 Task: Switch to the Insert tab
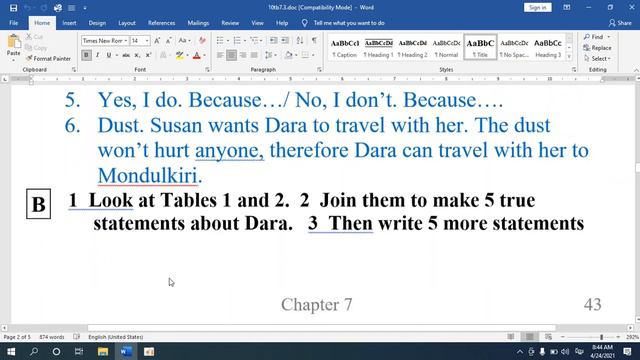pos(69,23)
